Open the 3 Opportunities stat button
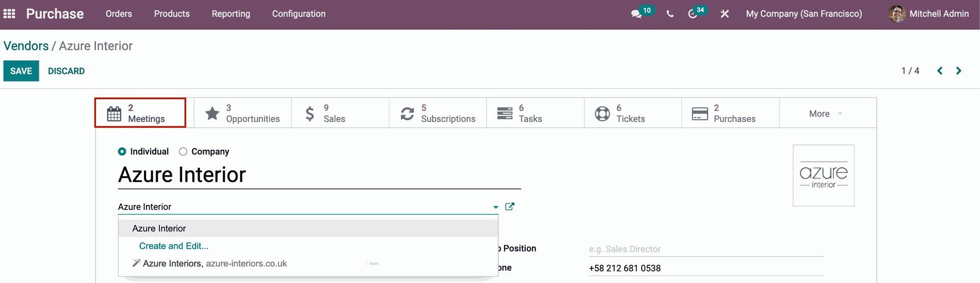980x283 pixels. [x=243, y=113]
